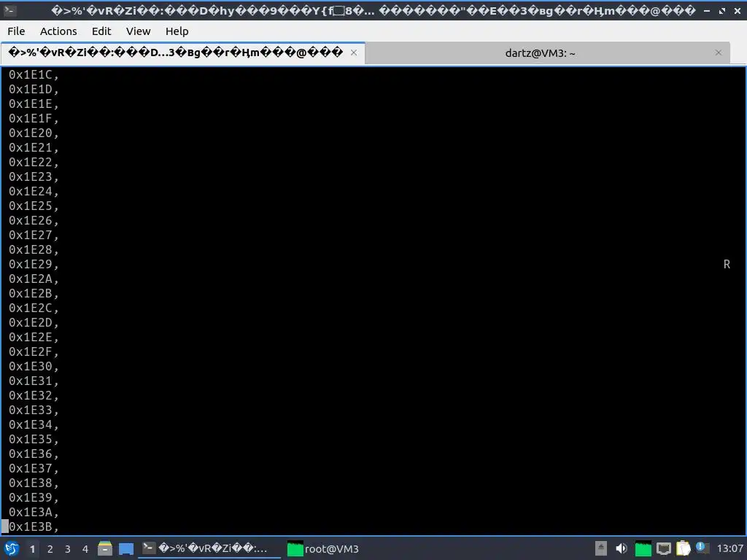Screen dimensions: 747x560
Task: Open the Edit menu
Action: pos(101,31)
